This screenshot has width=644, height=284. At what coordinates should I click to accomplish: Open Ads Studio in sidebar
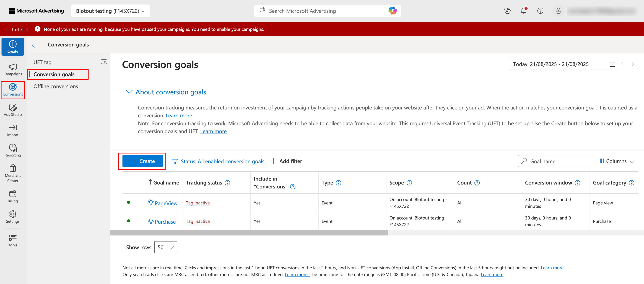tap(13, 110)
